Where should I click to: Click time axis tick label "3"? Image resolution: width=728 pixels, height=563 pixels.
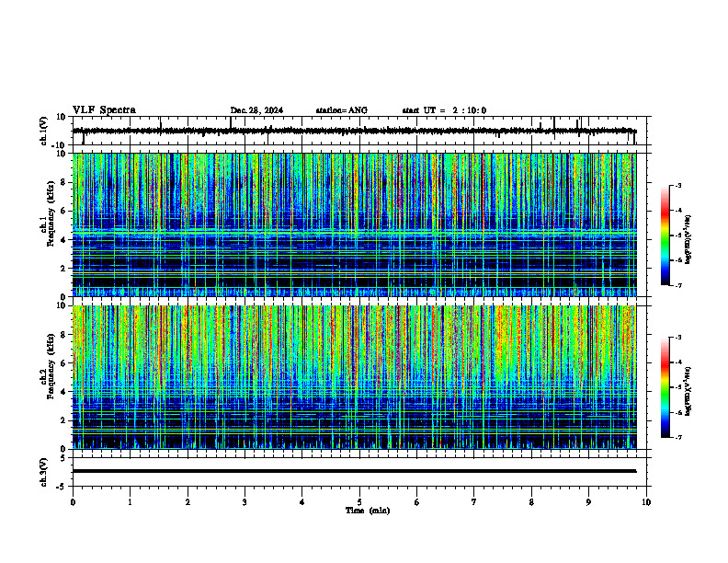coord(245,502)
